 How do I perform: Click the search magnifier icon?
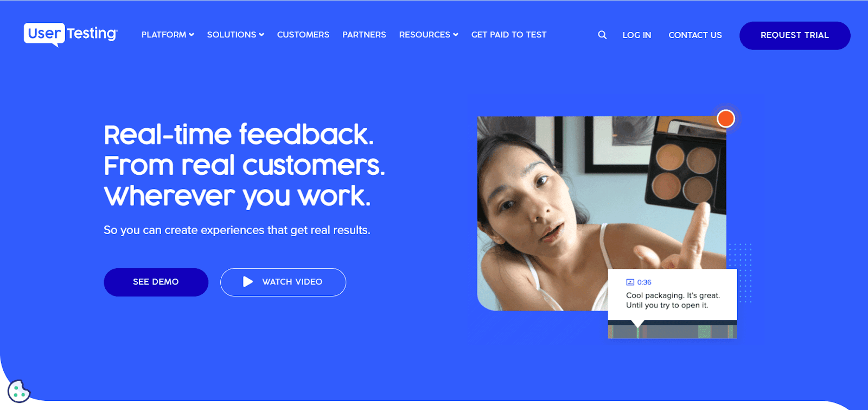602,35
